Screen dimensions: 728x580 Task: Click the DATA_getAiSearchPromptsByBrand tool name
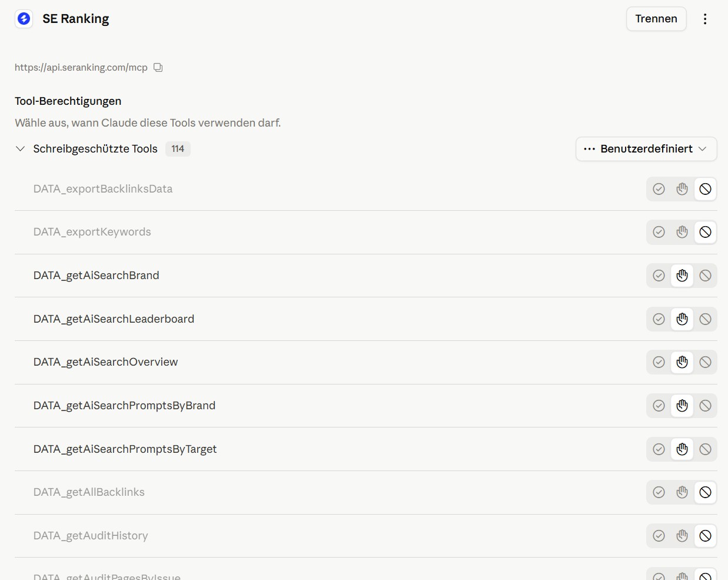(125, 406)
